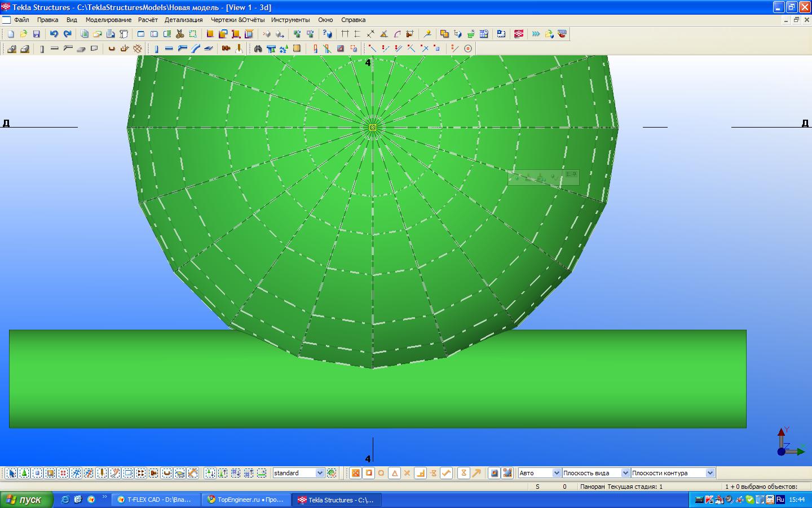The width and height of the screenshot is (812, 508).
Task: Click the Undo arrow icon
Action: [54, 34]
